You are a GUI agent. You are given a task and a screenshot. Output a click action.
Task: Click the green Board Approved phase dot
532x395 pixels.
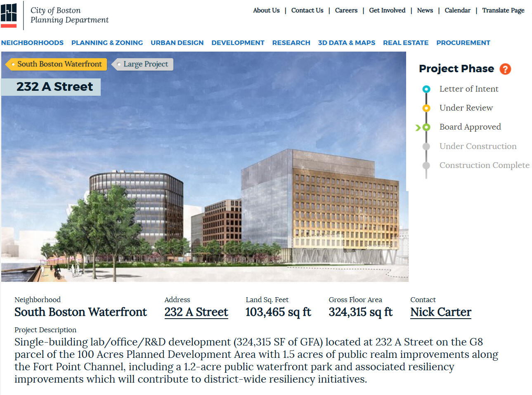426,128
